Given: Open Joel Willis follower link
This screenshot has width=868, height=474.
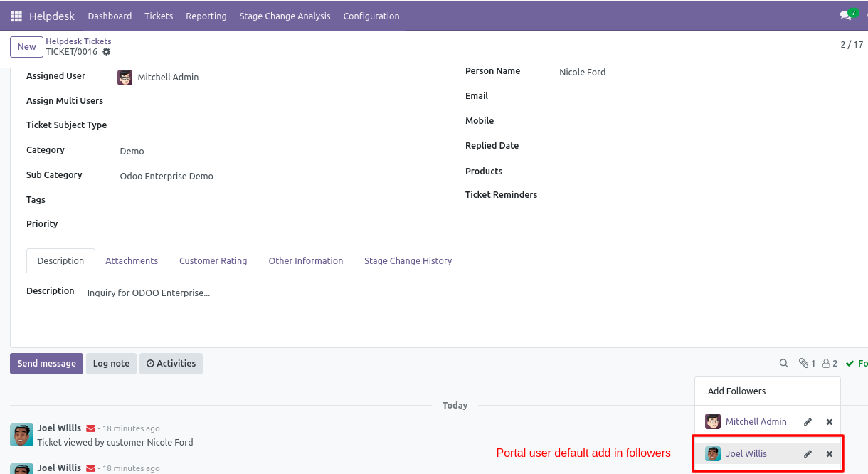Looking at the screenshot, I should coord(746,453).
